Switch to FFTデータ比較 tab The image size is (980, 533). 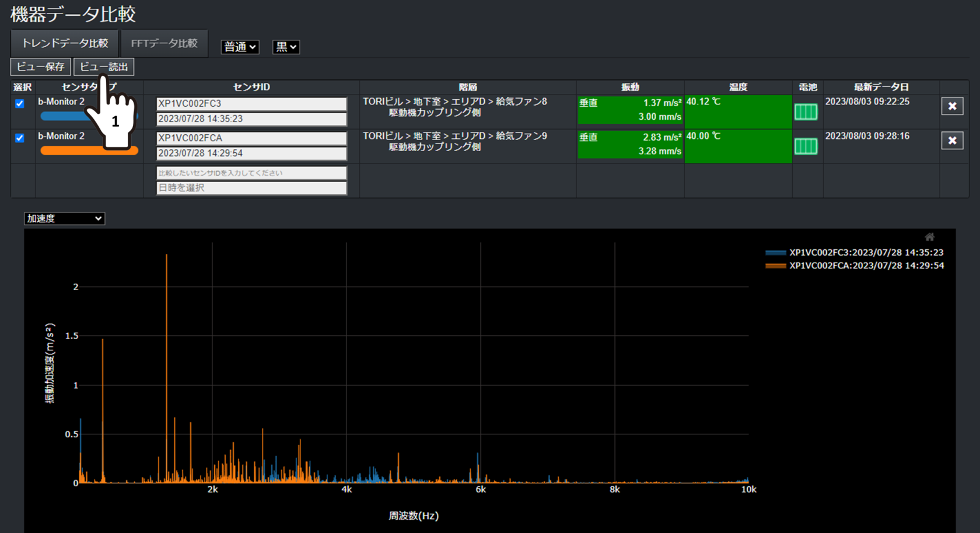164,43
